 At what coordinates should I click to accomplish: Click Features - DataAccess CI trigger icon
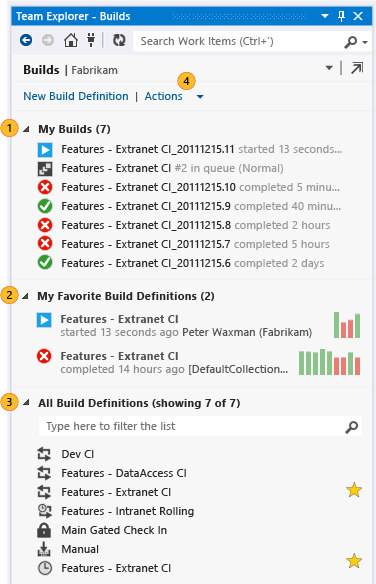tap(44, 473)
